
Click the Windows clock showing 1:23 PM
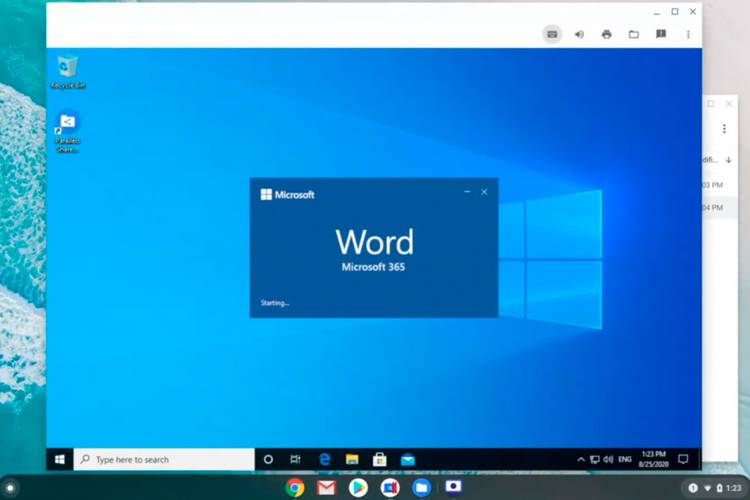[653, 459]
